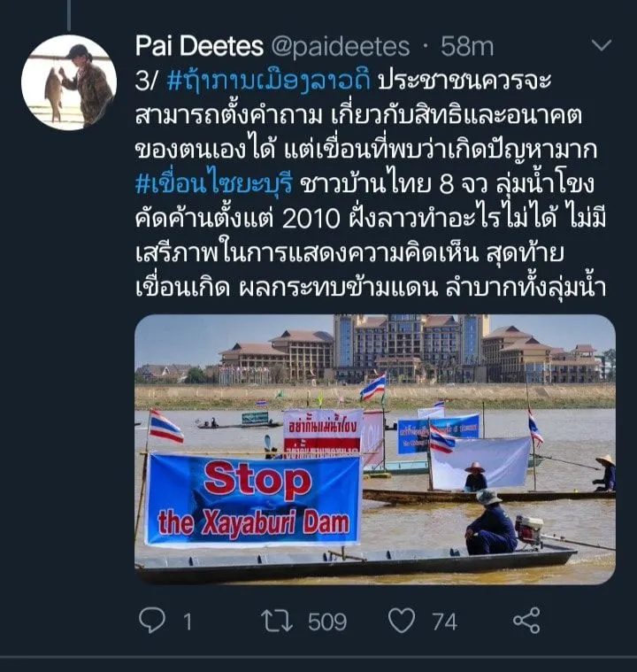This screenshot has width=637, height=672.
Task: Click the retweet count 509
Action: [x=327, y=622]
